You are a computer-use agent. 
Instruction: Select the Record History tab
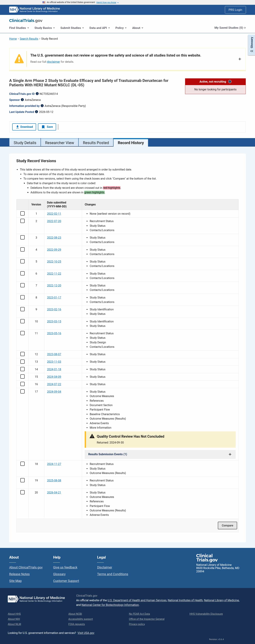(x=131, y=143)
